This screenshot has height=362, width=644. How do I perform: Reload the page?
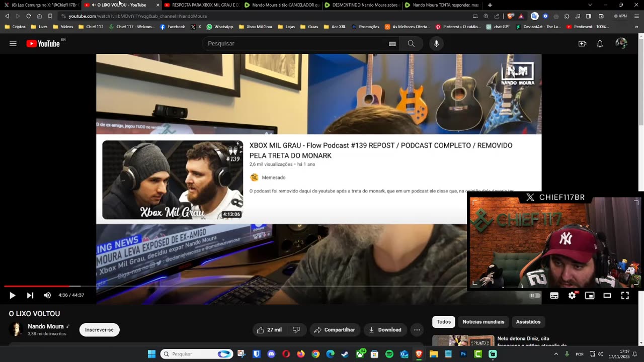click(x=29, y=16)
